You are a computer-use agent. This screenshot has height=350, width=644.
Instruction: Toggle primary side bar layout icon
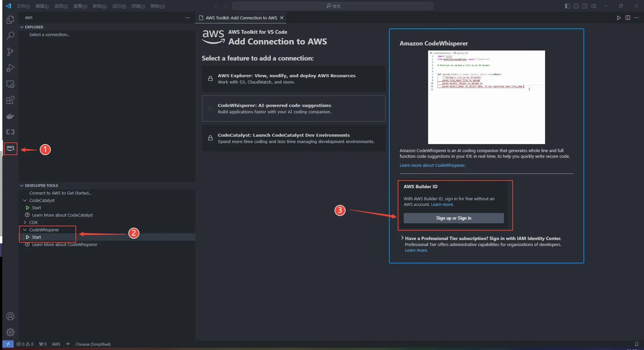[x=567, y=6]
